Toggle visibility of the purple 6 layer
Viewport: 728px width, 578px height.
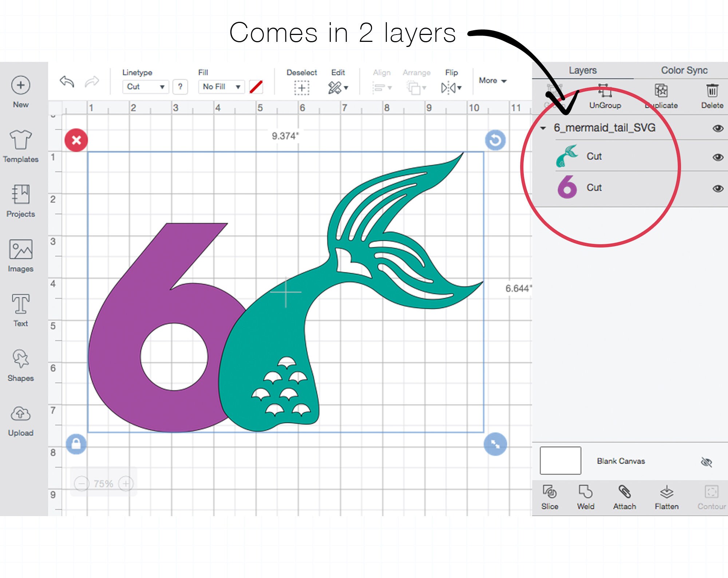click(718, 188)
